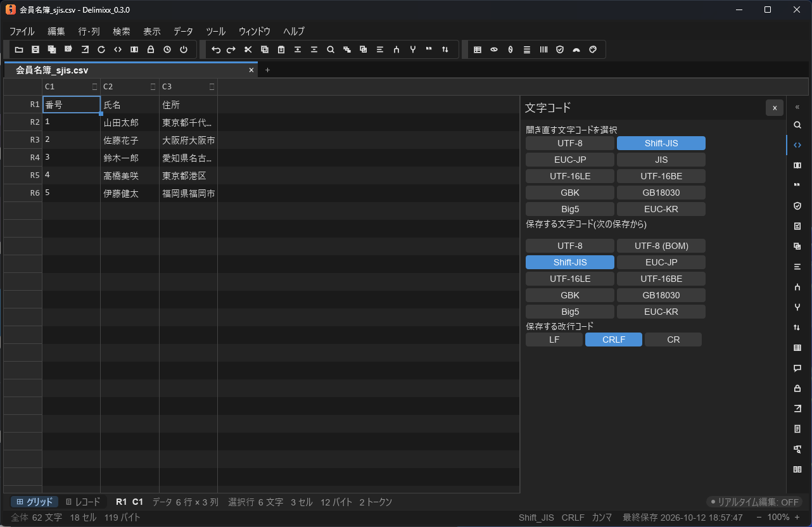Click the vertical bars column icon in toolbar
The height and width of the screenshot is (527, 812).
click(543, 49)
